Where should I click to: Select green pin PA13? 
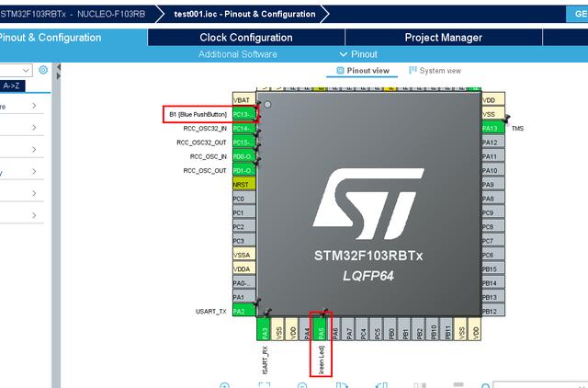tap(493, 129)
